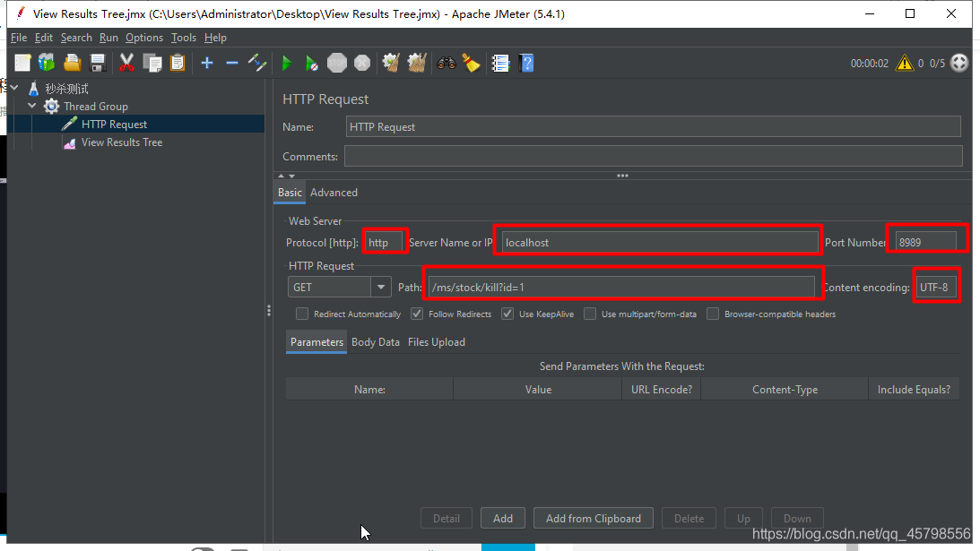This screenshot has height=551, width=980.
Task: Click Add from Clipboard button
Action: pos(594,519)
